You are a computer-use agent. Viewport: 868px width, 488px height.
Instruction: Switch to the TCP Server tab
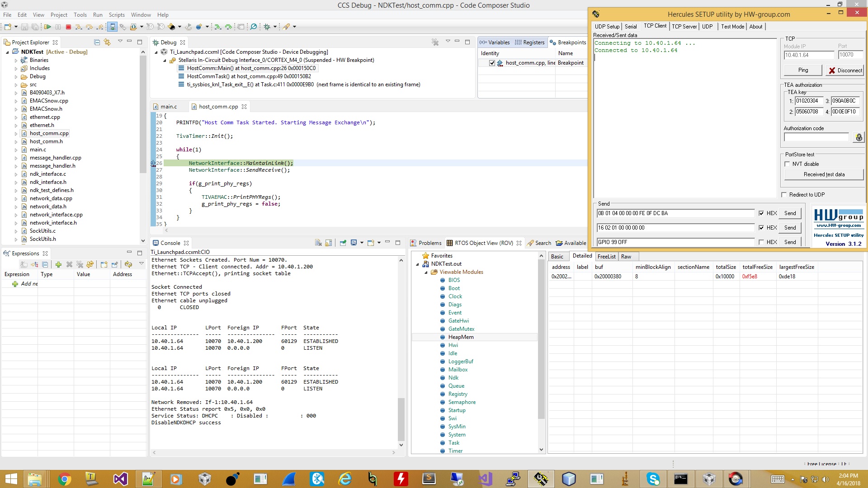(684, 27)
